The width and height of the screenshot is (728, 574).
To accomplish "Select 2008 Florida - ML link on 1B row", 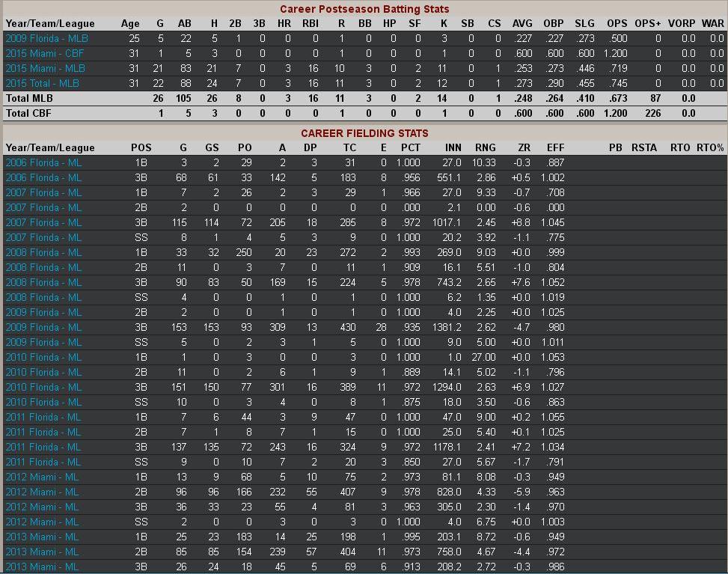I will coord(43,252).
